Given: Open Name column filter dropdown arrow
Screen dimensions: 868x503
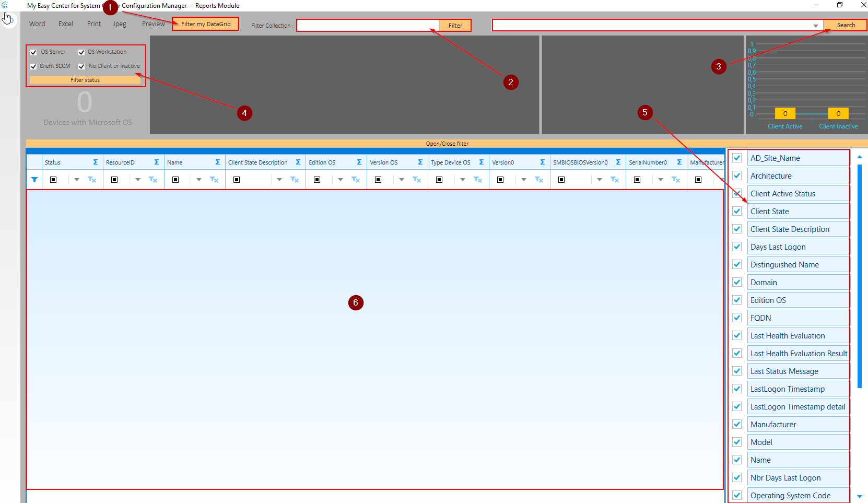Looking at the screenshot, I should (x=199, y=180).
